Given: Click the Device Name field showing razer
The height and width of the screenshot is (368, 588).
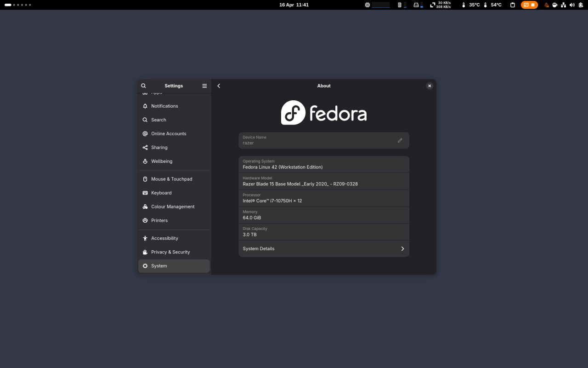Looking at the screenshot, I should (x=317, y=140).
